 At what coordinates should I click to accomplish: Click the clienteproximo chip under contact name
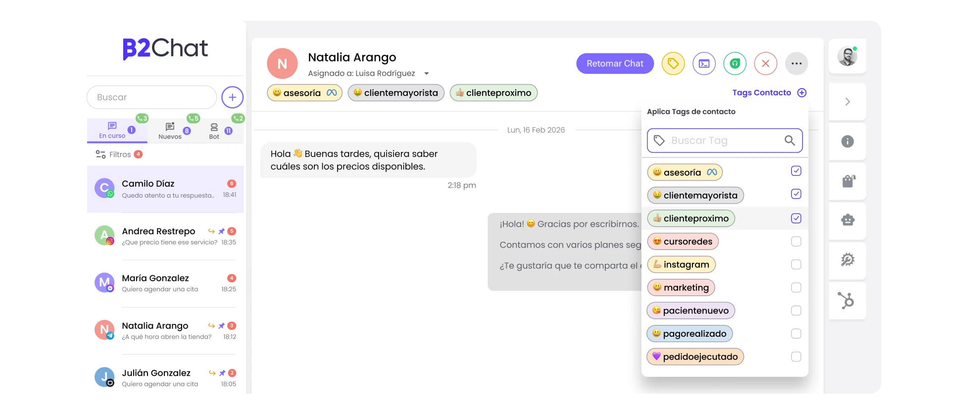tap(493, 93)
